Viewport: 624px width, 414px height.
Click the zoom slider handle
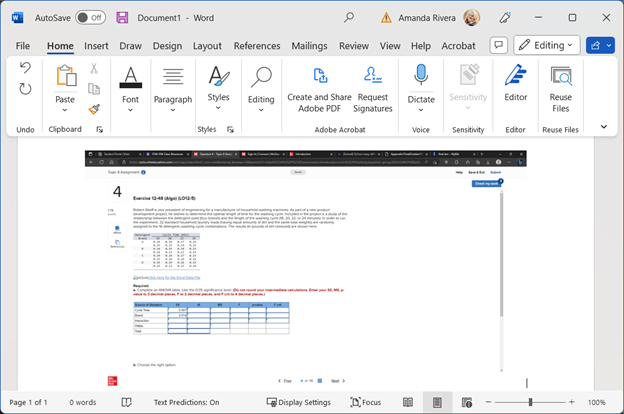coord(530,402)
